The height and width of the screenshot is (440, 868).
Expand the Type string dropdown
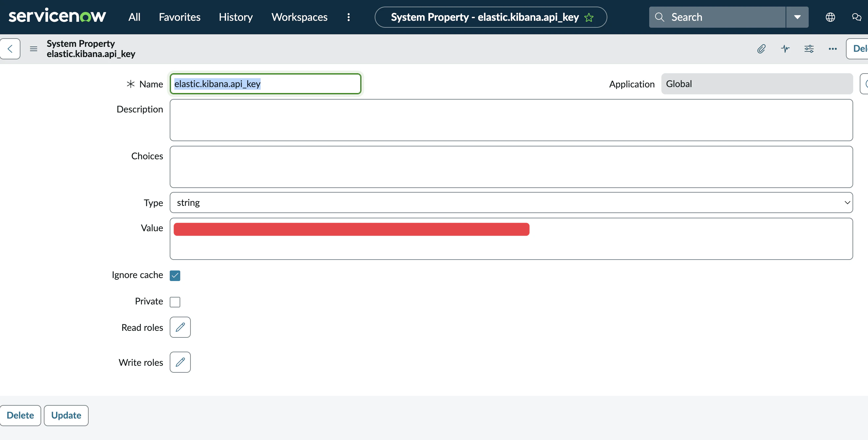click(x=511, y=203)
